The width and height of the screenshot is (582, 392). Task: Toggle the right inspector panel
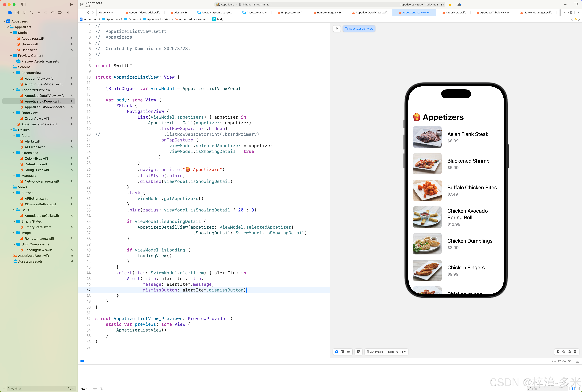point(576,5)
